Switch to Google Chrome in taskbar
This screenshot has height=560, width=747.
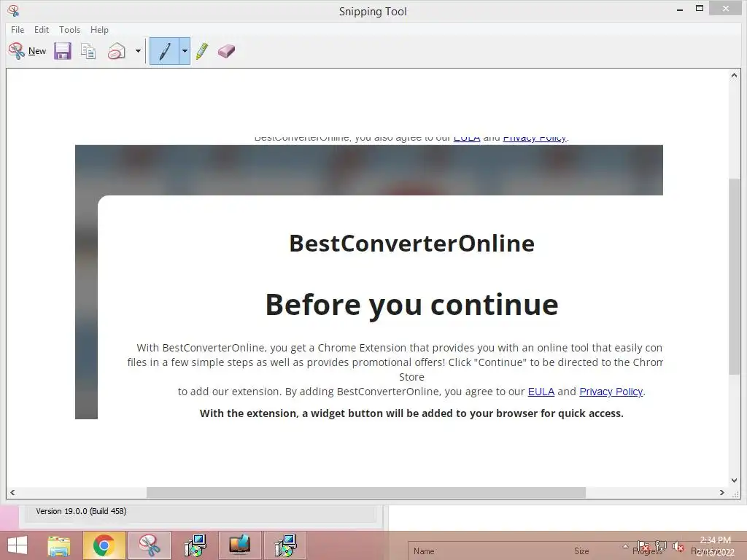(x=104, y=545)
